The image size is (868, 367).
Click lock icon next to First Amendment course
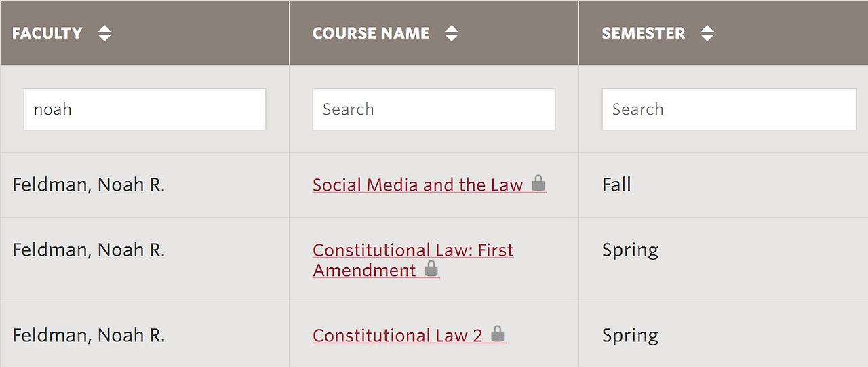pyautogui.click(x=431, y=269)
